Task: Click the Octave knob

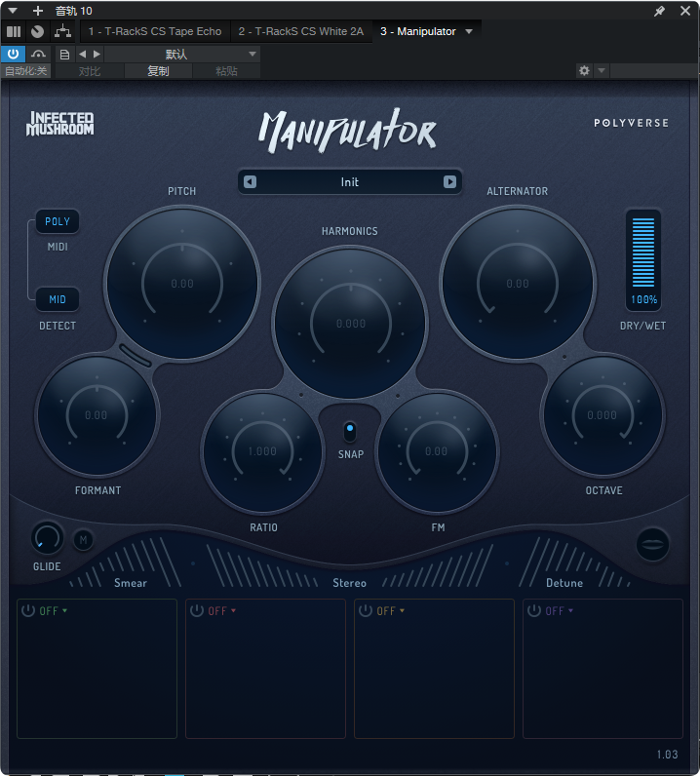Action: pos(603,415)
